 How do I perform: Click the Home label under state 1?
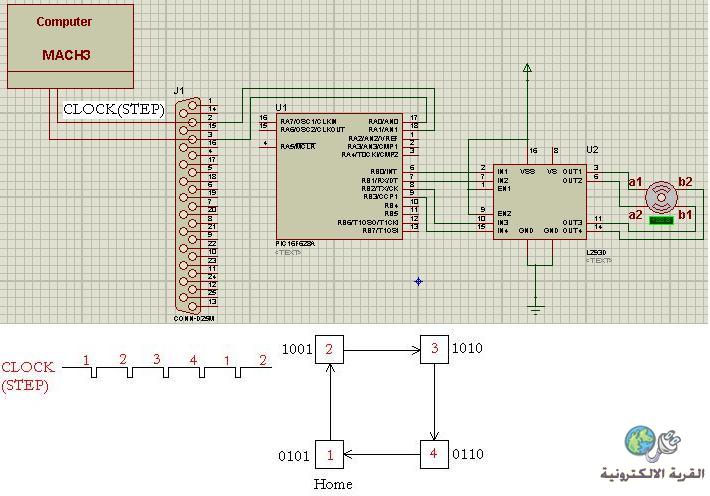[x=333, y=484]
